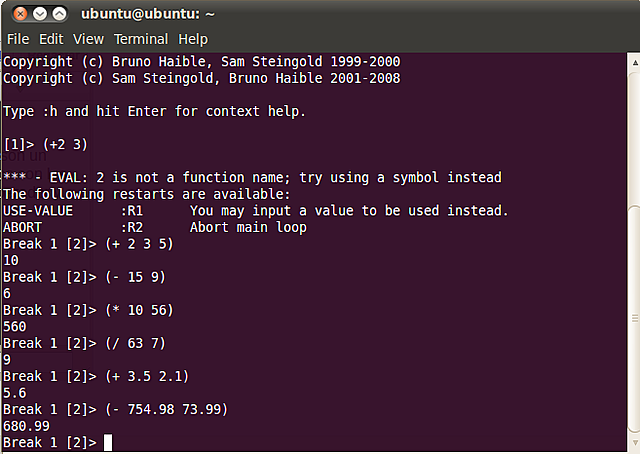Click the text cursor at the last prompt
The image size is (640, 454).
(108, 443)
